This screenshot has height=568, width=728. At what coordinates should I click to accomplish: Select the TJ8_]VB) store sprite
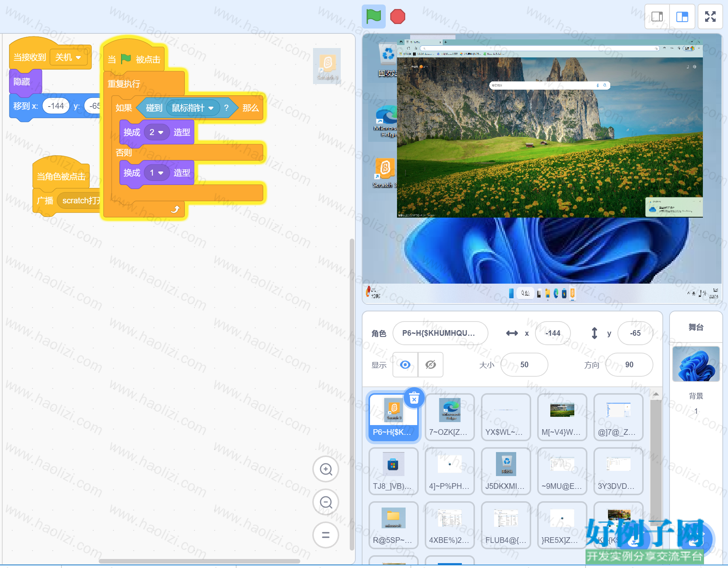pyautogui.click(x=393, y=471)
